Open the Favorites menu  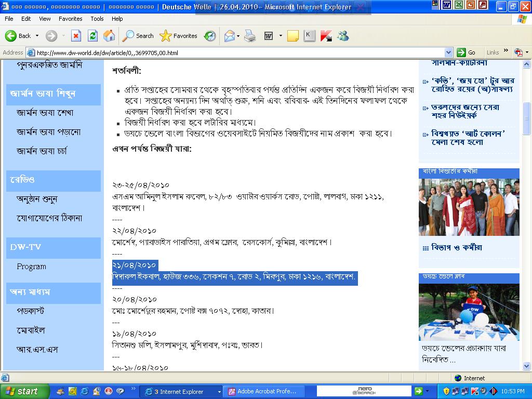70,19
